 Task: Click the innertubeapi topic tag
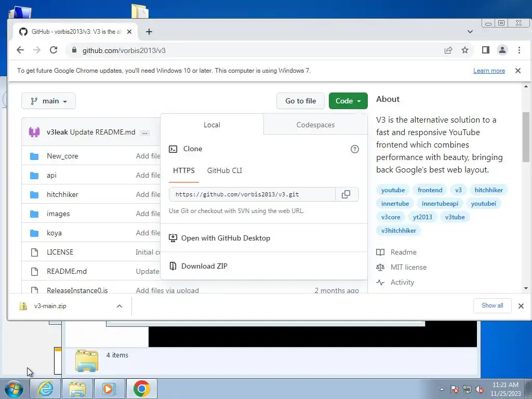click(x=440, y=204)
